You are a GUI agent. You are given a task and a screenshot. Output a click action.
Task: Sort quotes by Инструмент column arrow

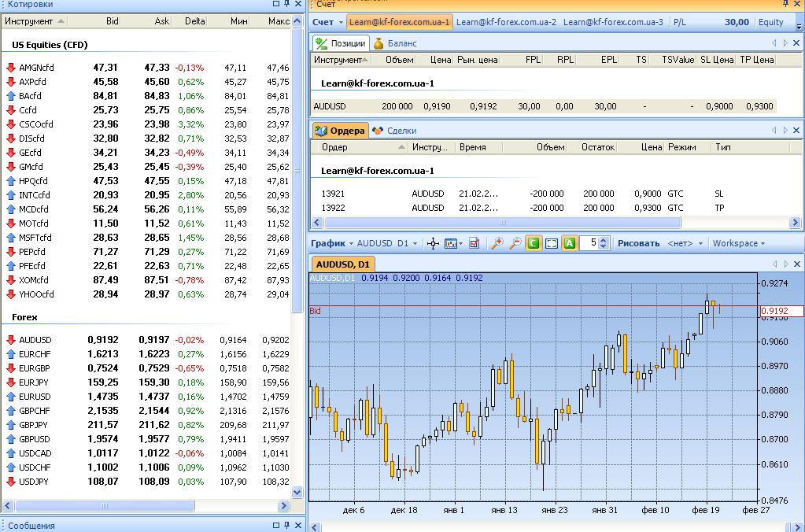point(61,21)
